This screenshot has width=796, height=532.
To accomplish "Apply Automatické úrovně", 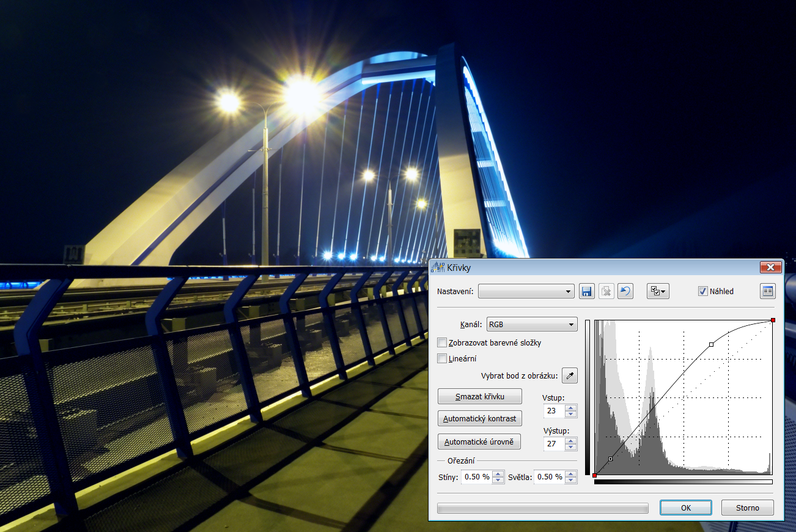I will [480, 441].
